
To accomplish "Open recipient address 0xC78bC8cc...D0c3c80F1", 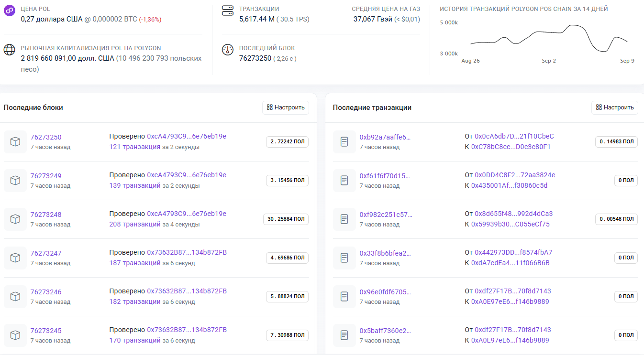I will 511,147.
